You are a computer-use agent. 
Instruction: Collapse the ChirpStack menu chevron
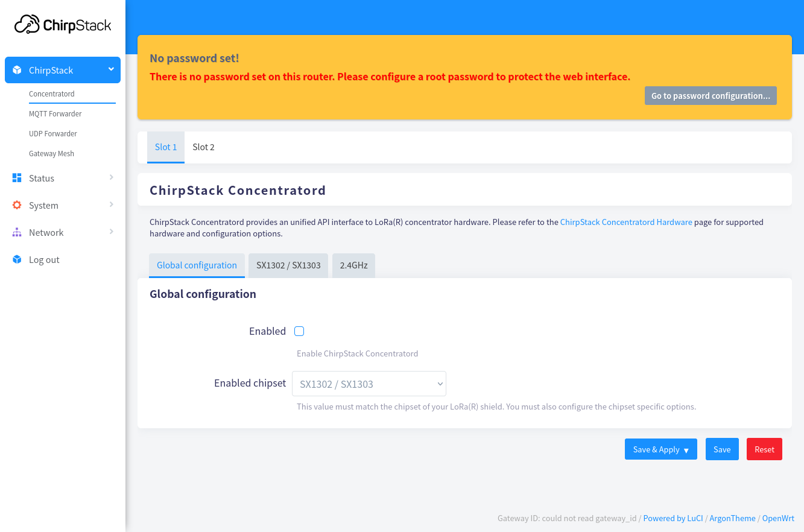point(111,69)
